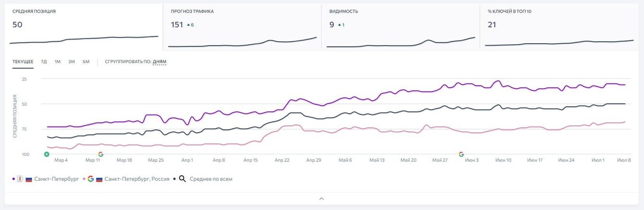Click the Google logo in the chart legend

coord(90,179)
